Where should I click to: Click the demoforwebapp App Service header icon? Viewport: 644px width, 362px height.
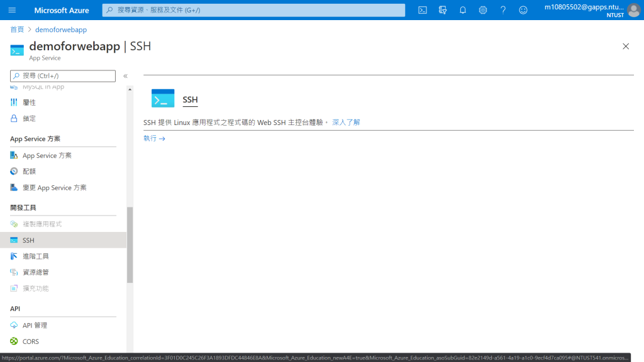(17, 50)
